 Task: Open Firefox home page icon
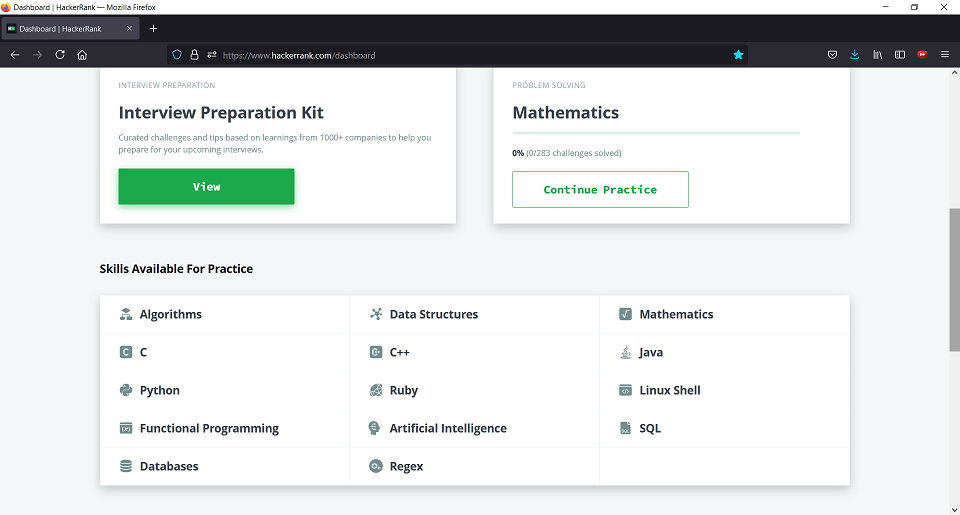click(82, 55)
